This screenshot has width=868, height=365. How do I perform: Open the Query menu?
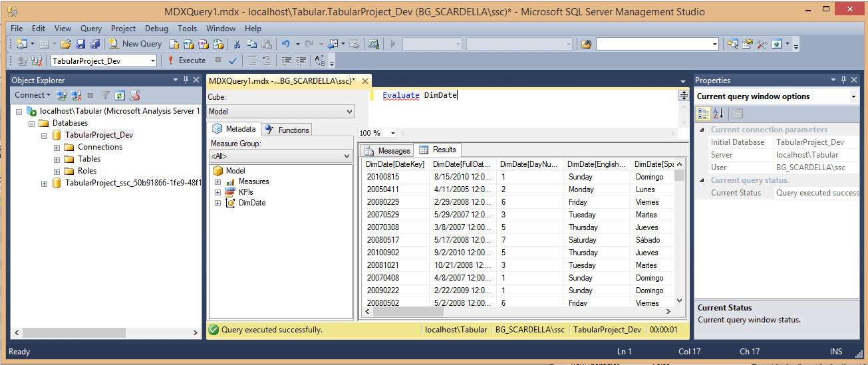tap(91, 29)
